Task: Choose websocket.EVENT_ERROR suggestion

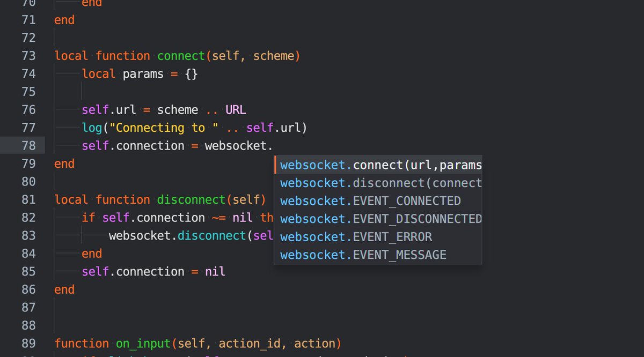Action: pos(378,237)
